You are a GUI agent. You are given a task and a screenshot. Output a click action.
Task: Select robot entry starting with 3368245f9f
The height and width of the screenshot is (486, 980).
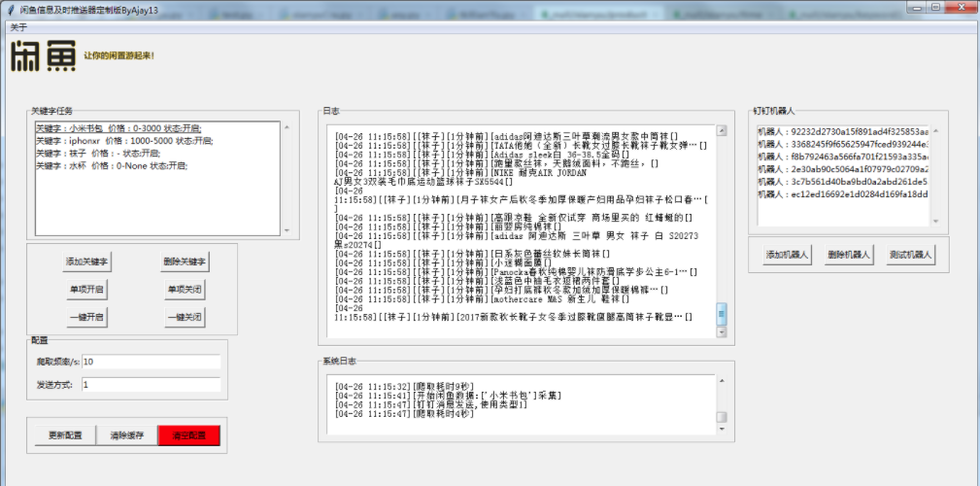[x=843, y=144]
